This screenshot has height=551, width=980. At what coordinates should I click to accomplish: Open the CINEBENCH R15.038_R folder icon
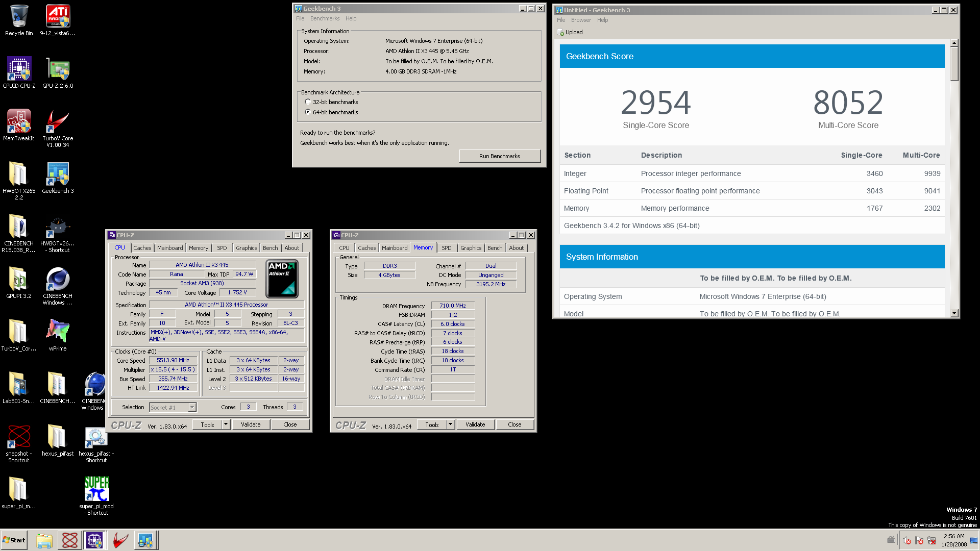coord(19,233)
